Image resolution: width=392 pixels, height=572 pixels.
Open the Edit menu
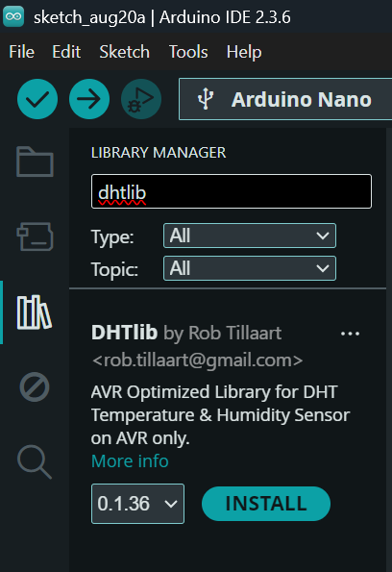(x=66, y=52)
